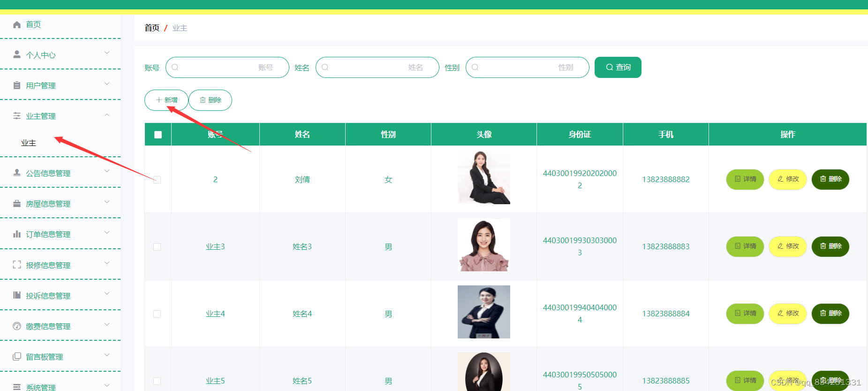Click the 新增 add button
This screenshot has height=391, width=868.
pyautogui.click(x=166, y=100)
